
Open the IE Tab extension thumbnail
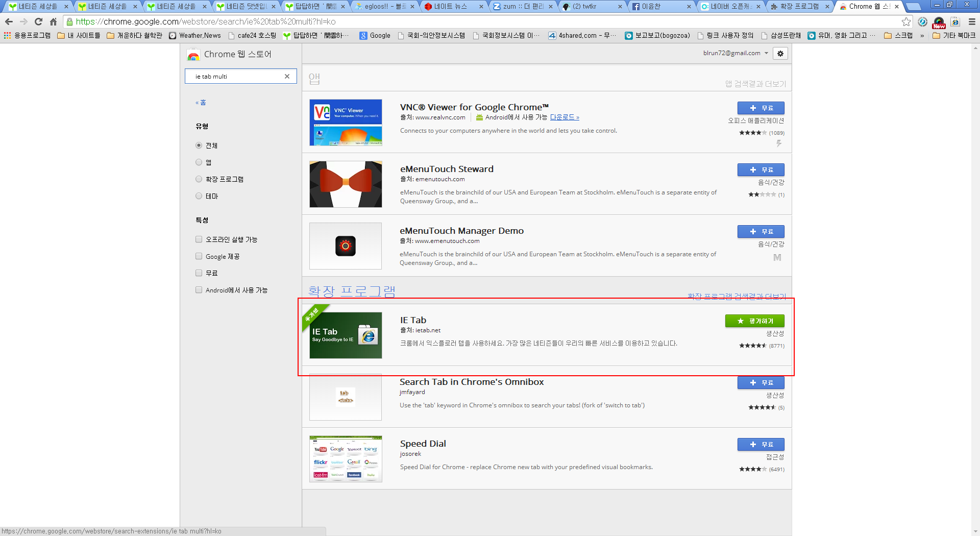[x=346, y=335]
